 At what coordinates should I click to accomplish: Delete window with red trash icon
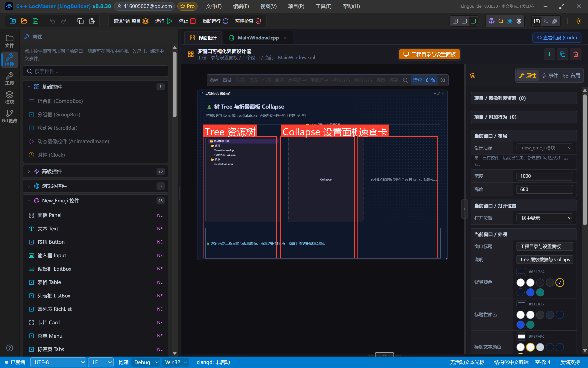(576, 54)
